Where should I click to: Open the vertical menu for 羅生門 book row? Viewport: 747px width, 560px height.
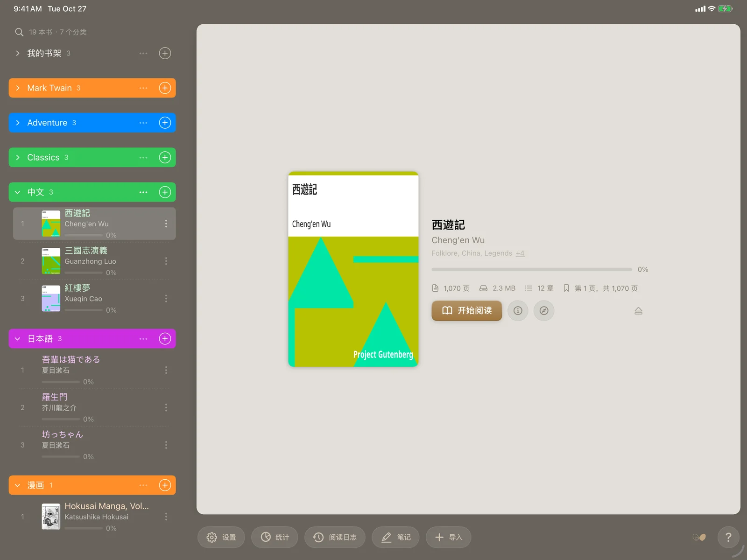(166, 407)
